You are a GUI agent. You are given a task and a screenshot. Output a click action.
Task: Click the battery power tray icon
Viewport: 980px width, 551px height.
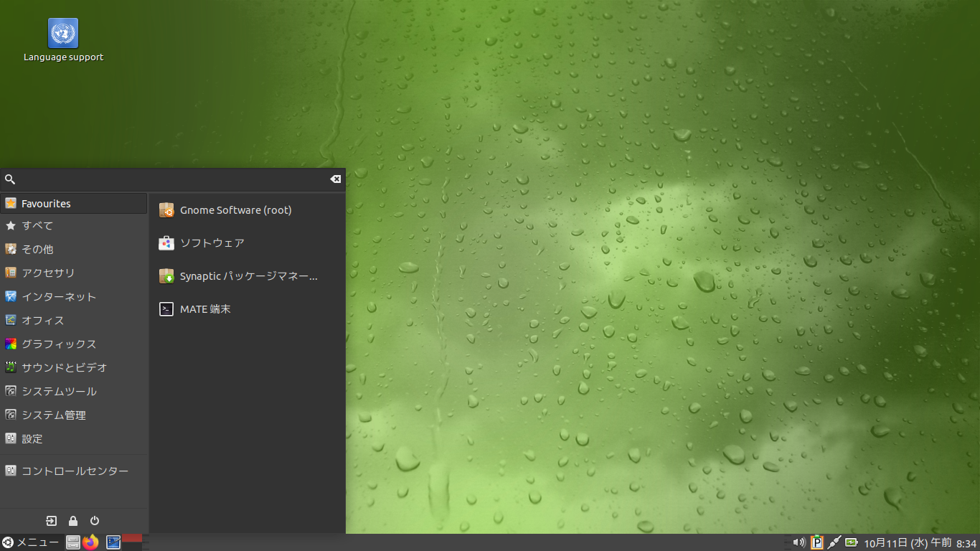coord(852,542)
